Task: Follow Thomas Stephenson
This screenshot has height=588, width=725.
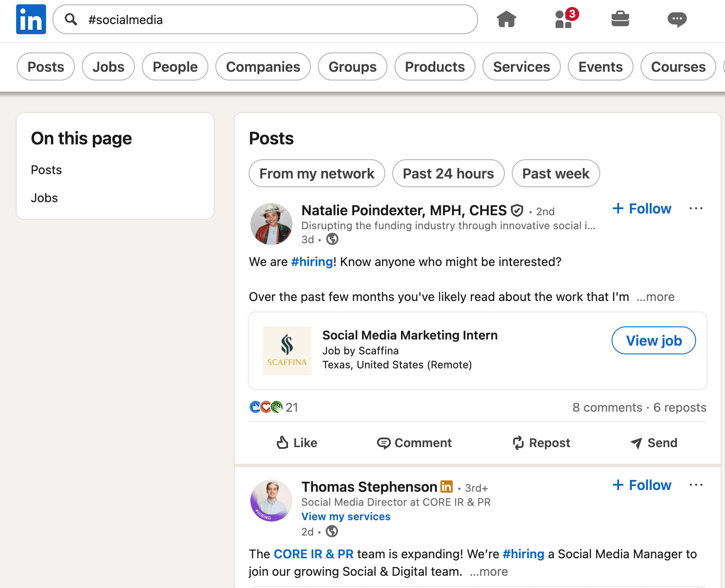Action: [641, 485]
